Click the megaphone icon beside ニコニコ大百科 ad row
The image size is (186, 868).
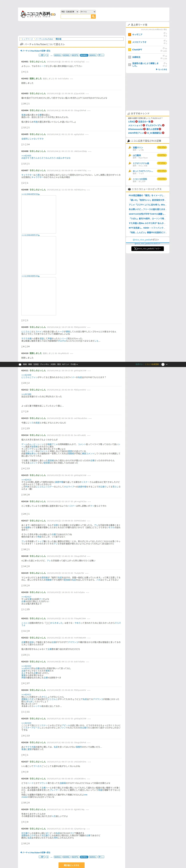pyautogui.click(x=130, y=179)
